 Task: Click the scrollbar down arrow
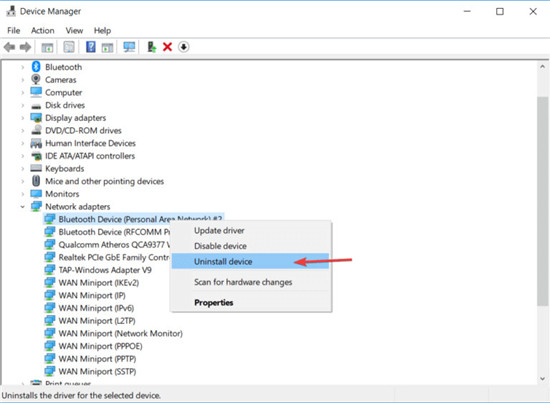coord(543,379)
